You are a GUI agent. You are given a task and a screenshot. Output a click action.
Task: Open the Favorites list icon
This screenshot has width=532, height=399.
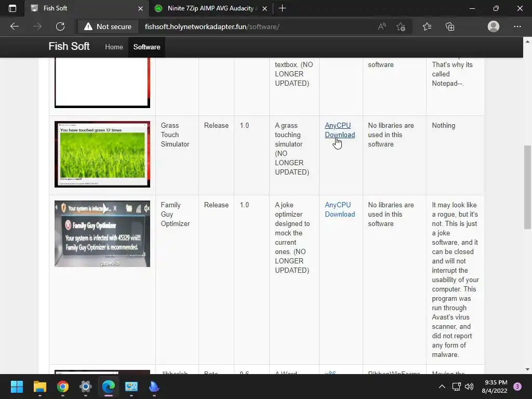click(427, 26)
